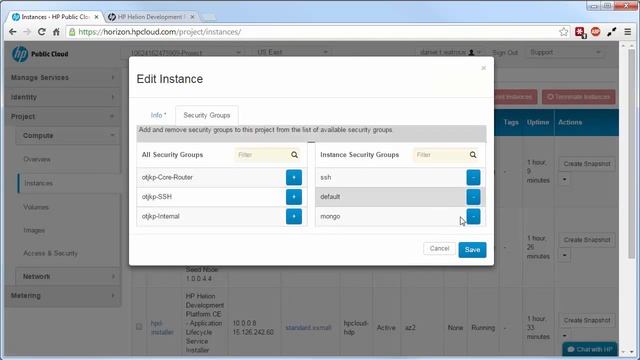The width and height of the screenshot is (640, 360).
Task: Click Terminate Instances button
Action: (578, 97)
